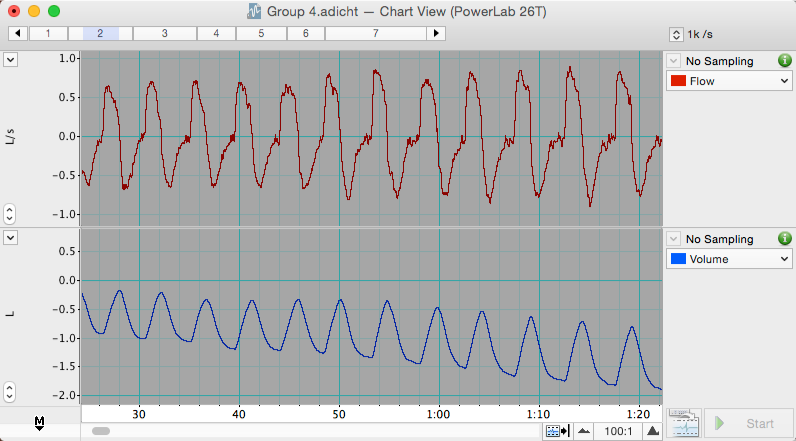Open the Volume channel title dropdown
This screenshot has height=441, width=796.
click(729, 259)
